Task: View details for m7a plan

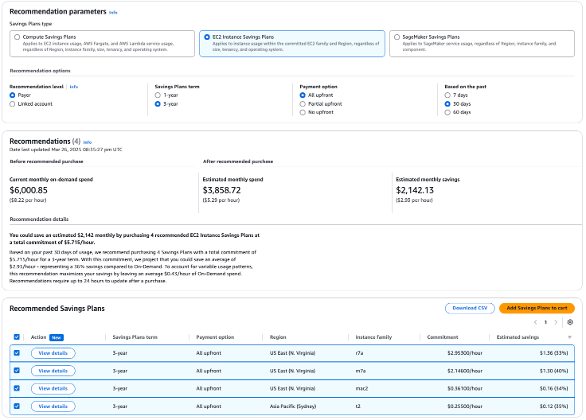Action: pos(53,371)
